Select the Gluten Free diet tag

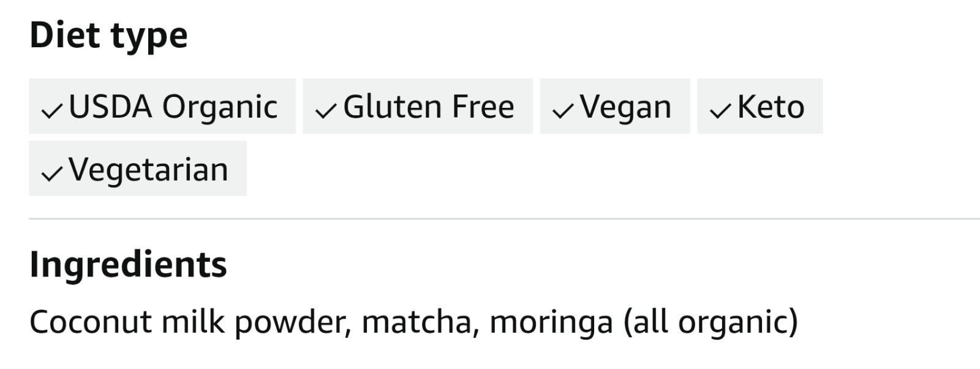pyautogui.click(x=418, y=106)
